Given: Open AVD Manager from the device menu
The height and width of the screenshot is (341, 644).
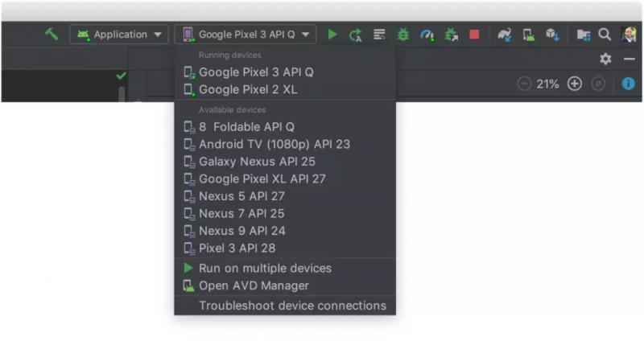Looking at the screenshot, I should coord(254,286).
